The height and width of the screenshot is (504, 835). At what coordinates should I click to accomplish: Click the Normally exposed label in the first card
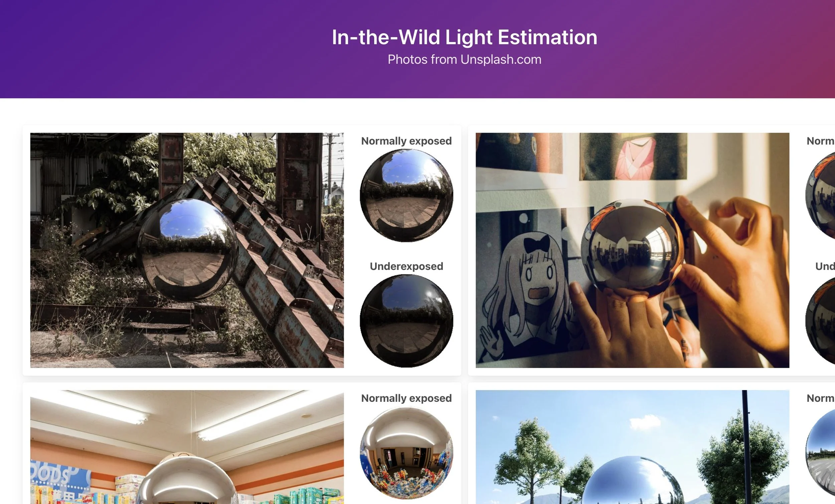click(406, 141)
